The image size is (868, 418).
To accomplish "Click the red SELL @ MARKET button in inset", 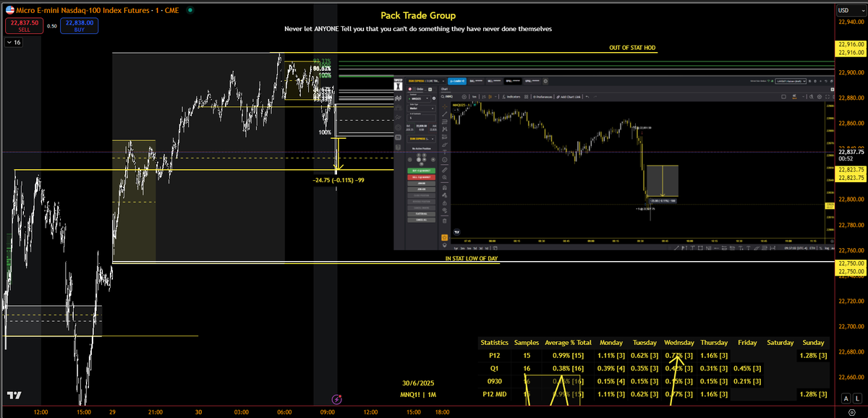I will pos(422,176).
